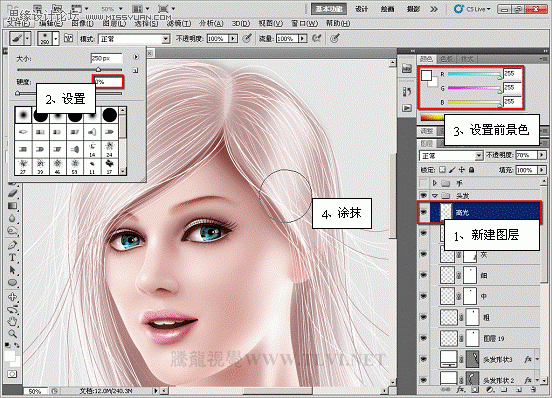Open the brush preset picker arrow
This screenshot has width=552, height=398.
point(56,38)
